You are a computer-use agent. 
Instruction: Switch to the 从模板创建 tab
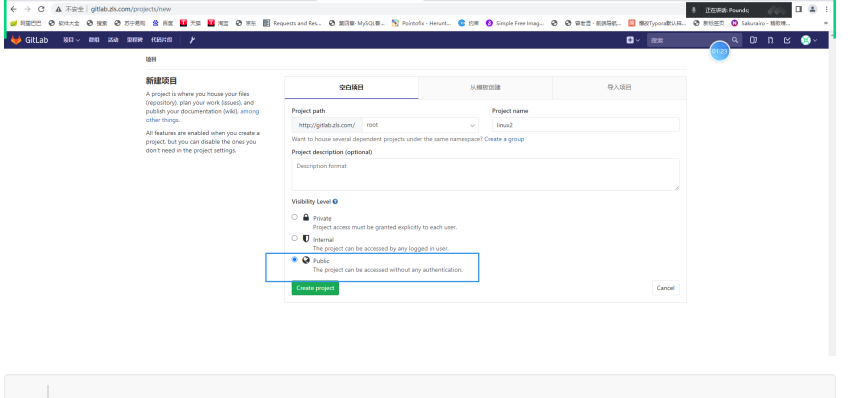coord(485,88)
